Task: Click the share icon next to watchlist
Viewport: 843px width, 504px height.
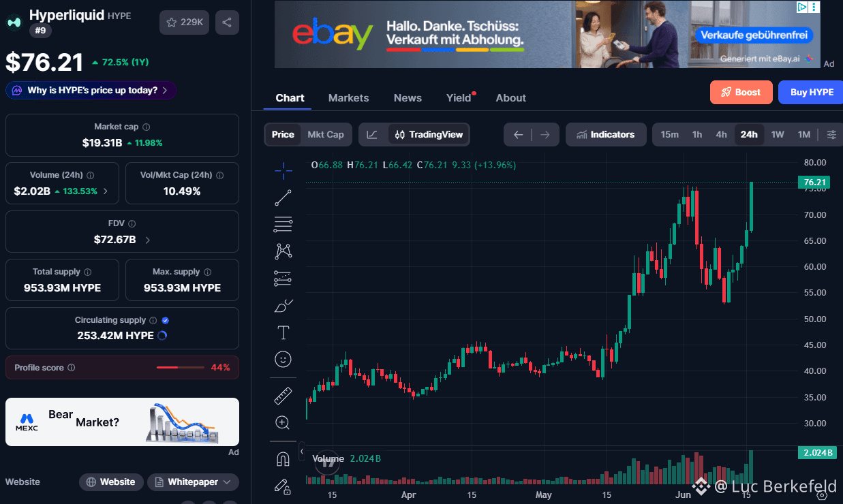Action: 227,22
